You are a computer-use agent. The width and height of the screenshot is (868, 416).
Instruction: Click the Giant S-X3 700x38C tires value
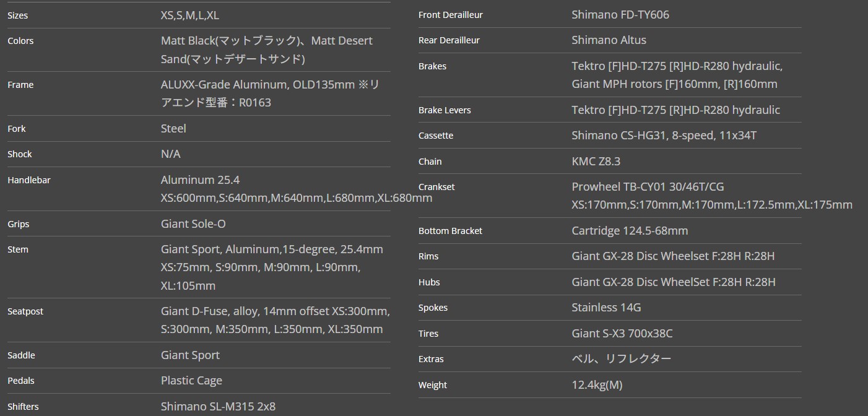coord(622,334)
